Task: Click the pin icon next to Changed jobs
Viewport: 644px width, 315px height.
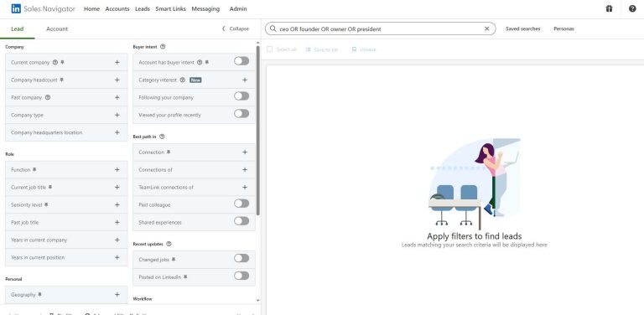Action: [x=174, y=260]
